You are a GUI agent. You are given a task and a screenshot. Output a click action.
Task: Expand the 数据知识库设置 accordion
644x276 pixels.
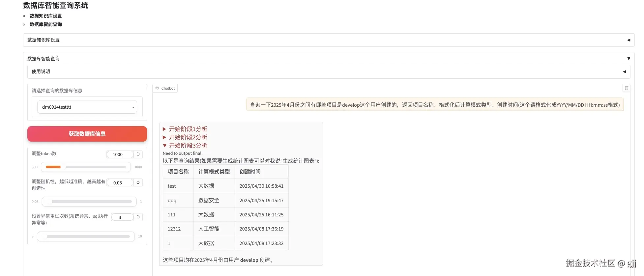point(329,40)
